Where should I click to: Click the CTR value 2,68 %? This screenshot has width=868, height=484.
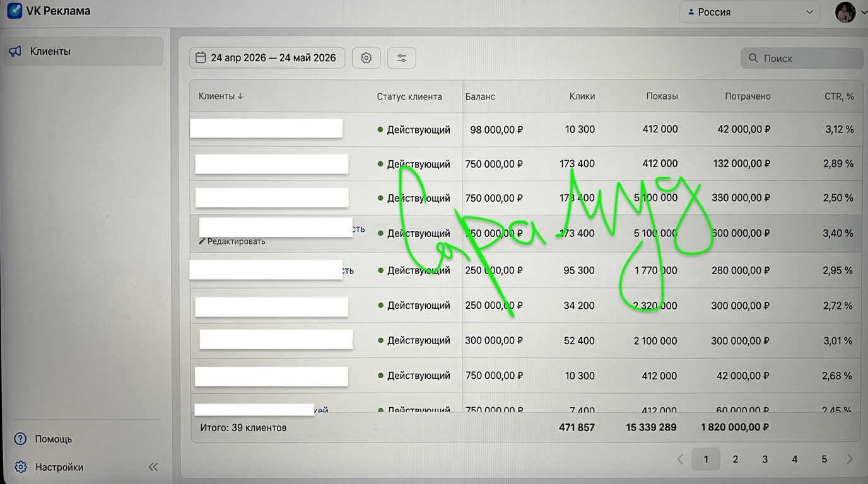point(838,376)
